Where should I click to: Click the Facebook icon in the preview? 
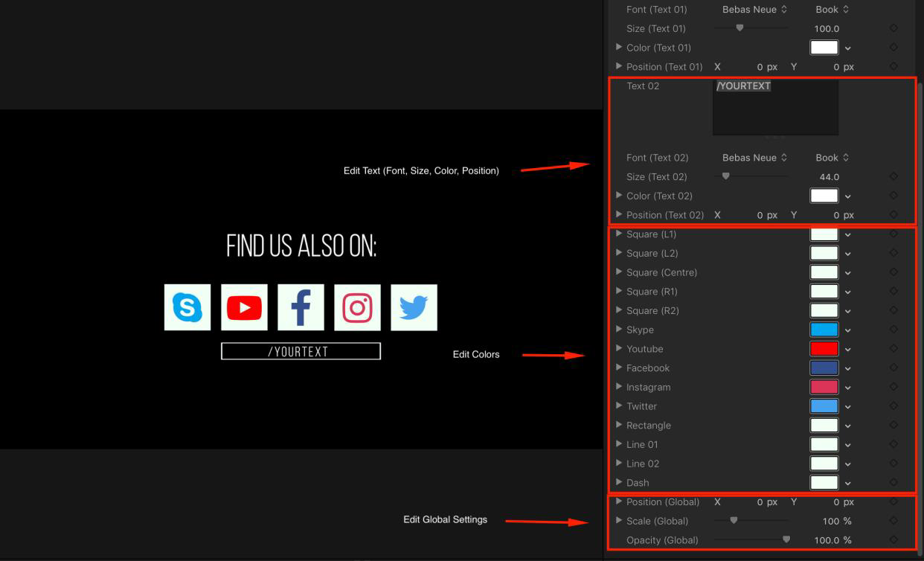(x=301, y=307)
